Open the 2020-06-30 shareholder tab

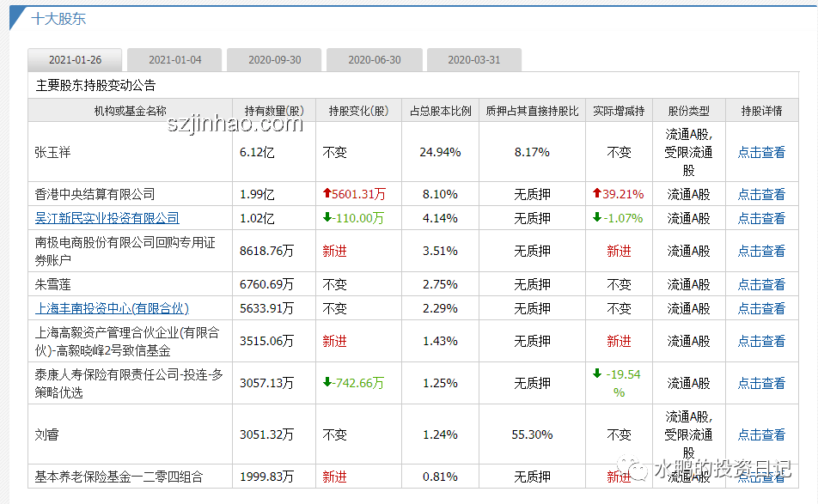[x=375, y=60]
